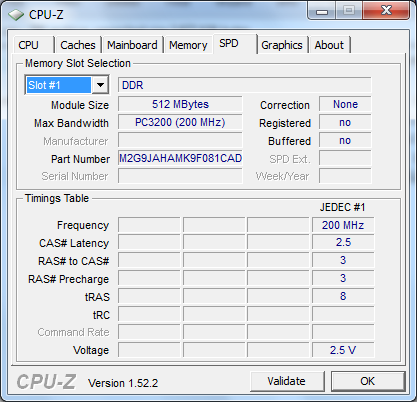Select the SPD tab
The width and height of the screenshot is (417, 402).
click(x=235, y=43)
